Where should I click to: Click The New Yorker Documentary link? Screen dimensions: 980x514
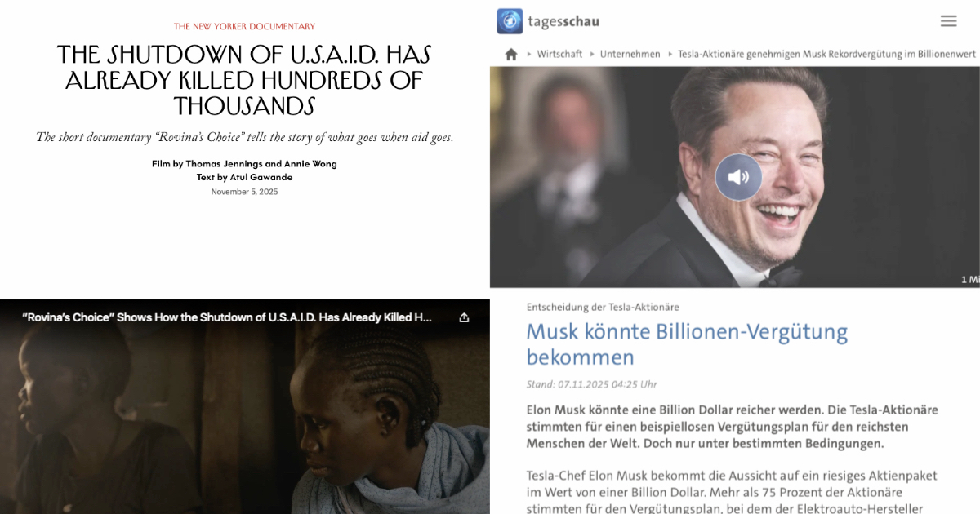tap(244, 27)
